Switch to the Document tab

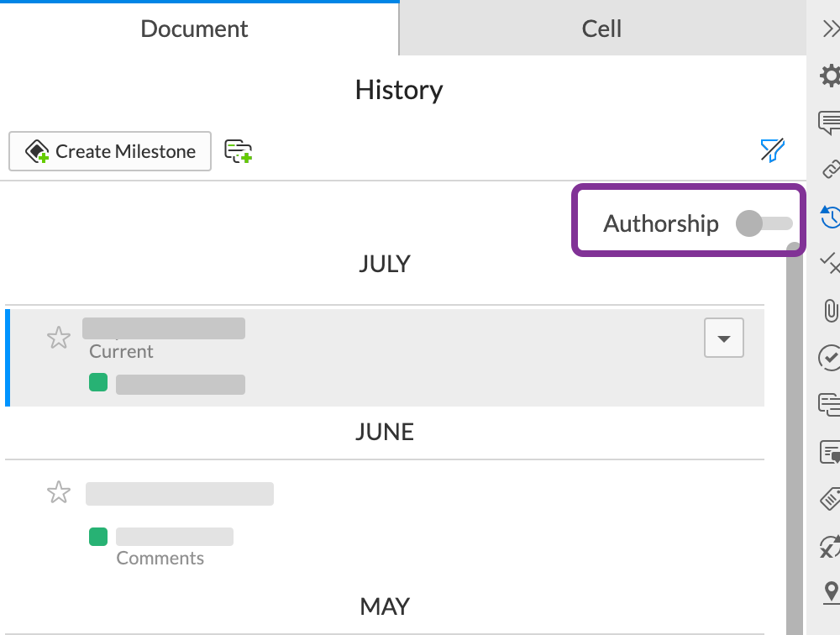(194, 29)
